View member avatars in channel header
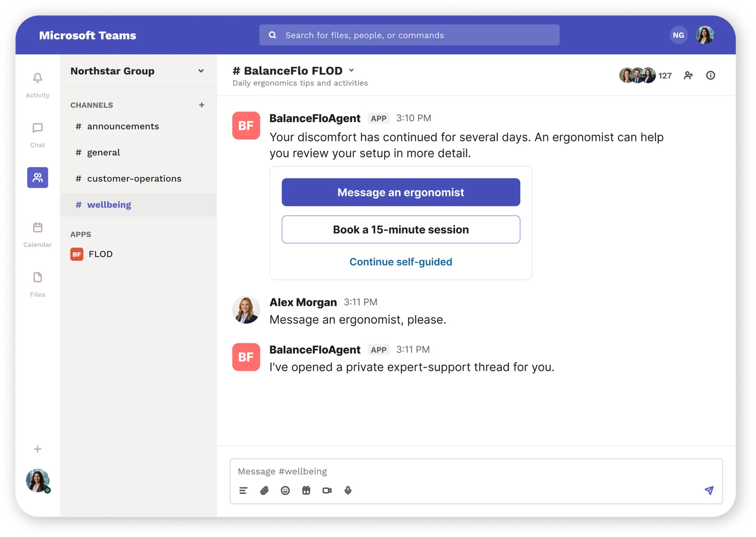Screen dimensions: 756x537 [637, 76]
